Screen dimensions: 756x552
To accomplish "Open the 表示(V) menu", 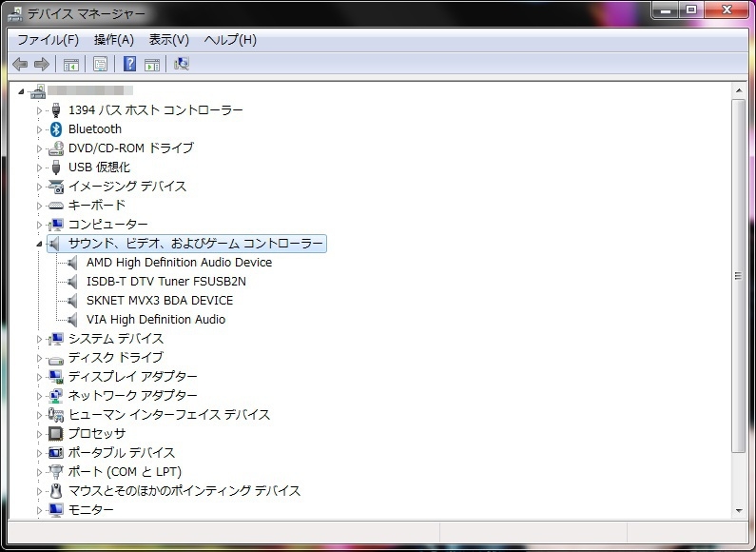I will click(168, 40).
